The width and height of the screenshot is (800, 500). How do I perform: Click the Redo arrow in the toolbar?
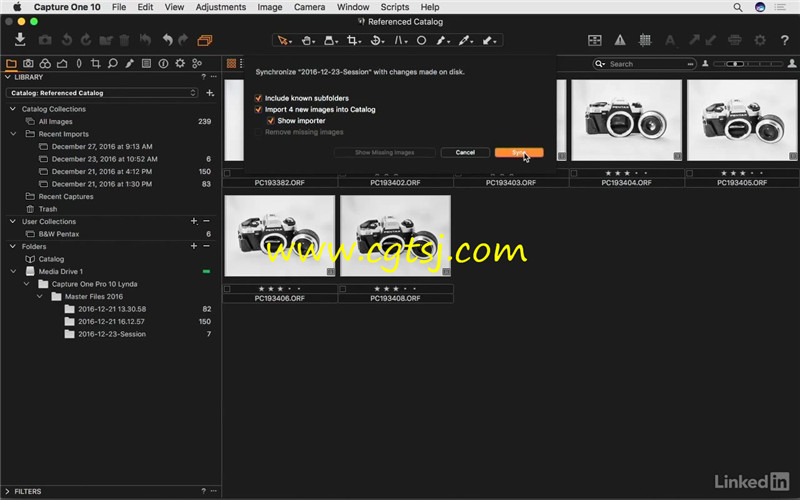tap(183, 40)
